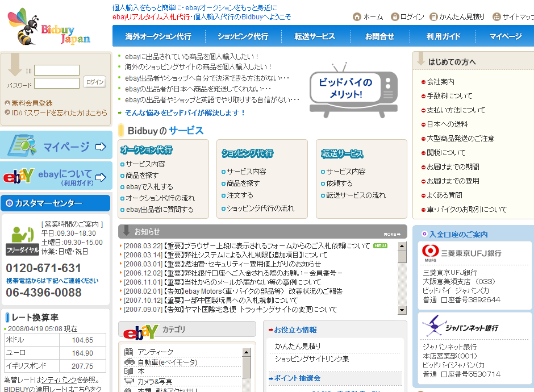Open よくある質問 link
The image size is (534, 392).
point(444,195)
